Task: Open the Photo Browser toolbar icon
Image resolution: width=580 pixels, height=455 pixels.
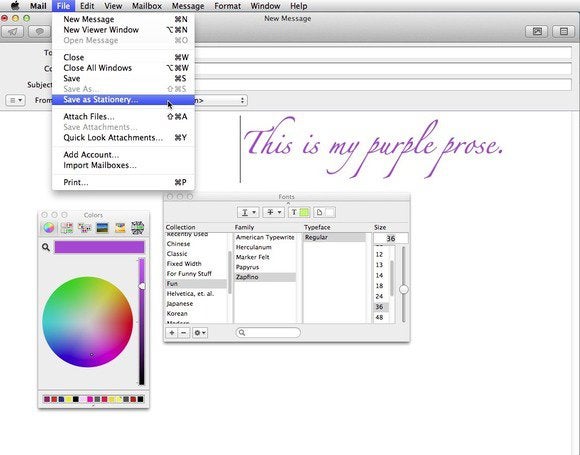Action: (537, 31)
